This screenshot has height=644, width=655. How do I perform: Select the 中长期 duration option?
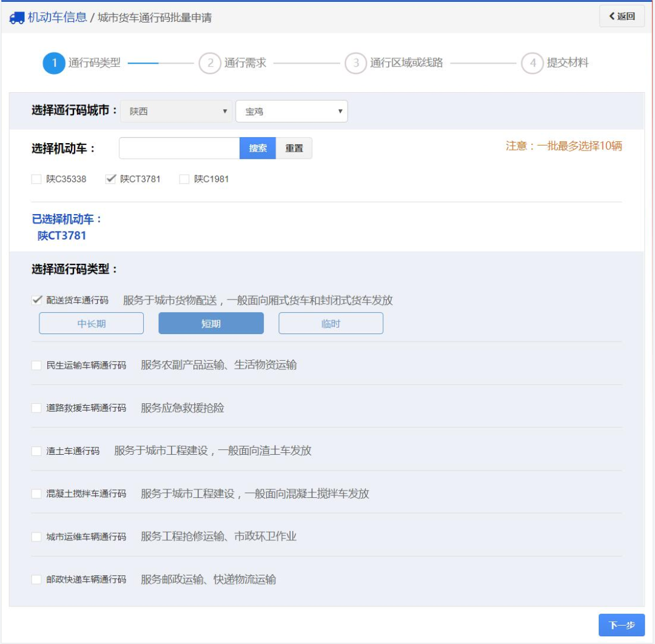coord(92,324)
